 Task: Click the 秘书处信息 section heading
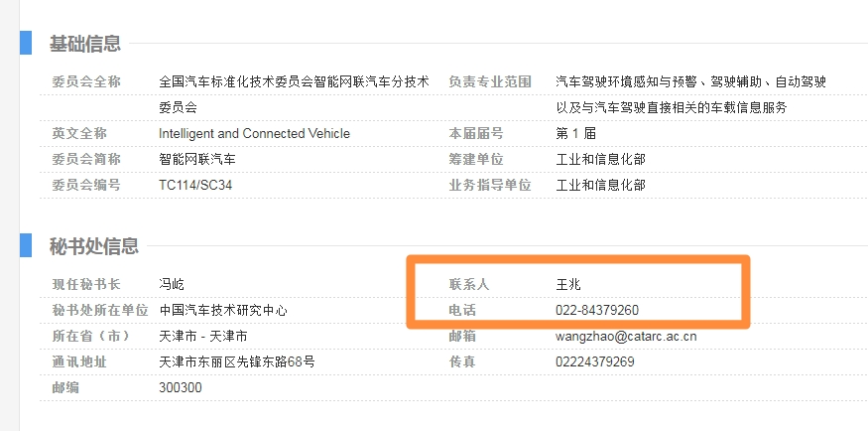coord(94,246)
